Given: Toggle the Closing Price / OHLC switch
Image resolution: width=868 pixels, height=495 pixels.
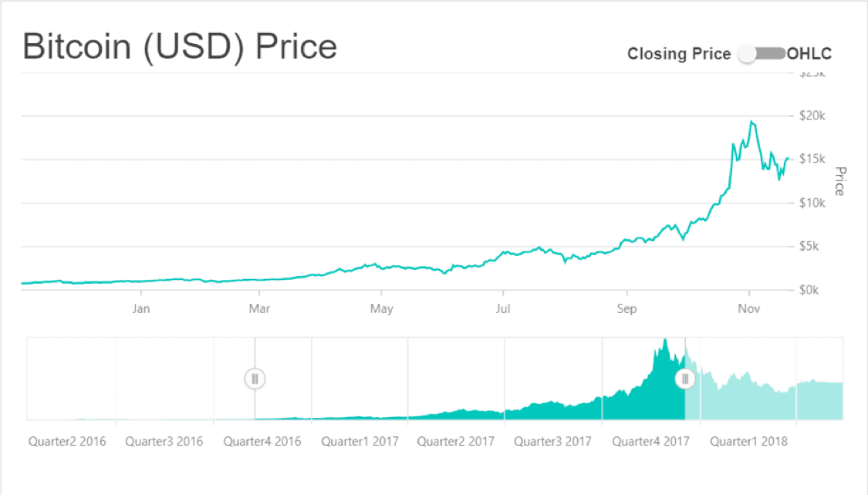Looking at the screenshot, I should point(762,54).
